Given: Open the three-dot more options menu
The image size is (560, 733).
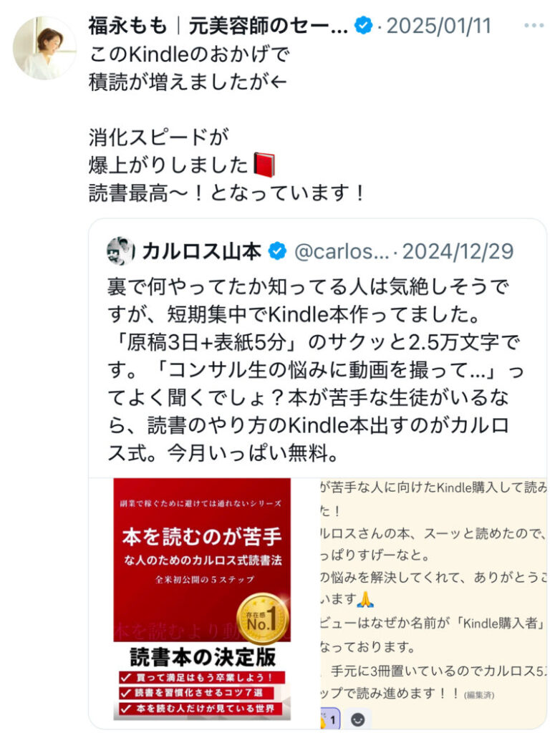Looking at the screenshot, I should coord(534,26).
